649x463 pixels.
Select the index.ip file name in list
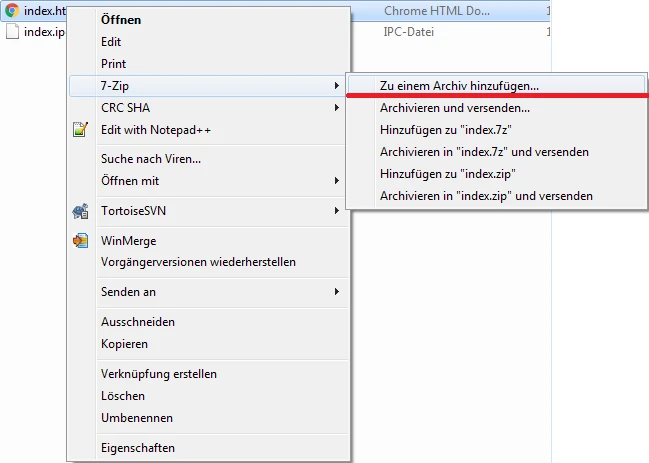pos(45,32)
